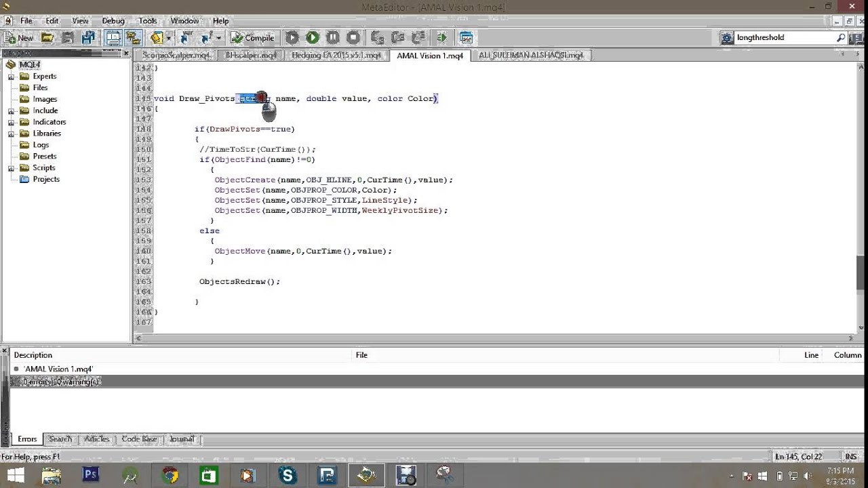Expand the Indicators folder

point(11,122)
